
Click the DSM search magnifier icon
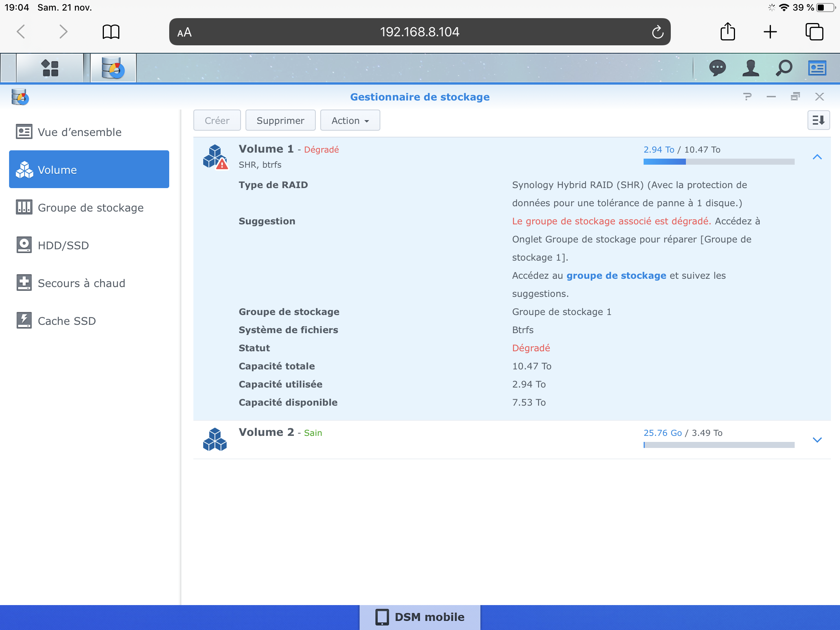784,68
